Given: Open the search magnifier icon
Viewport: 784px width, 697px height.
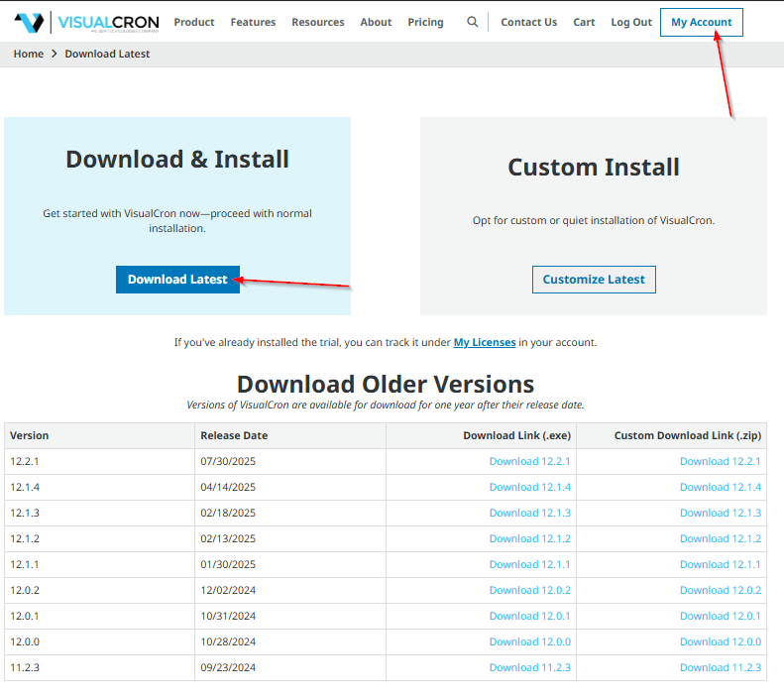Looking at the screenshot, I should (x=473, y=22).
